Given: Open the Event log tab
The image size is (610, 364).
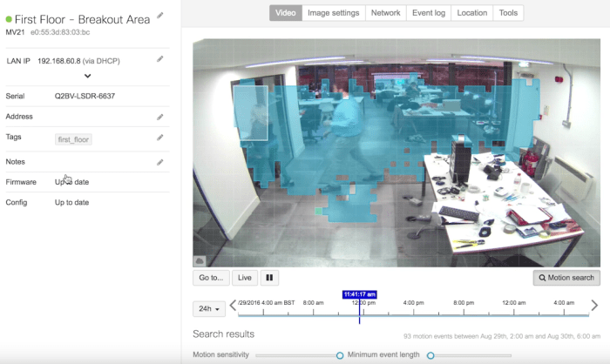Looking at the screenshot, I should point(429,13).
